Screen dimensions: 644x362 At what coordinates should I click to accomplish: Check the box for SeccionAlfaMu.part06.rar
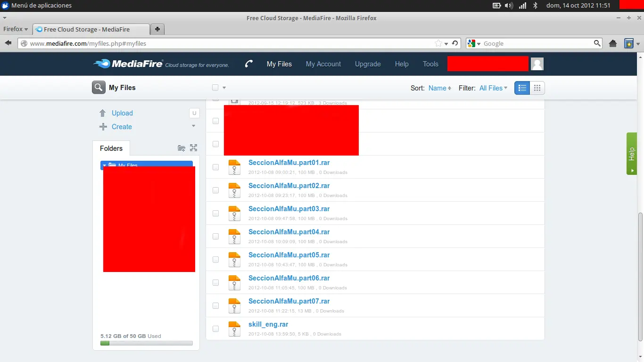[x=215, y=282]
